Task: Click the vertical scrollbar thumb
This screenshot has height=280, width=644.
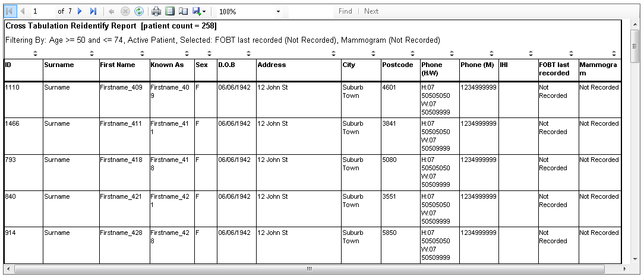Action: pos(634,46)
